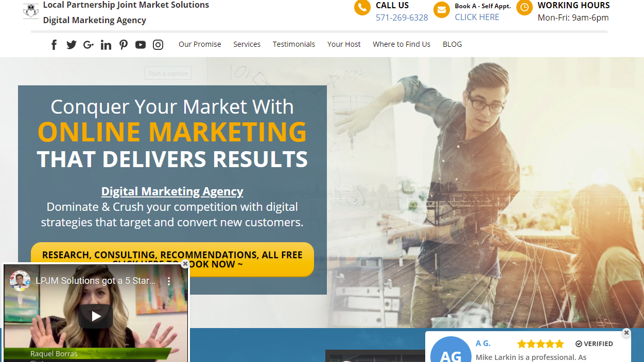Click the Google Plus icon
This screenshot has width=644, height=362.
[x=89, y=45]
